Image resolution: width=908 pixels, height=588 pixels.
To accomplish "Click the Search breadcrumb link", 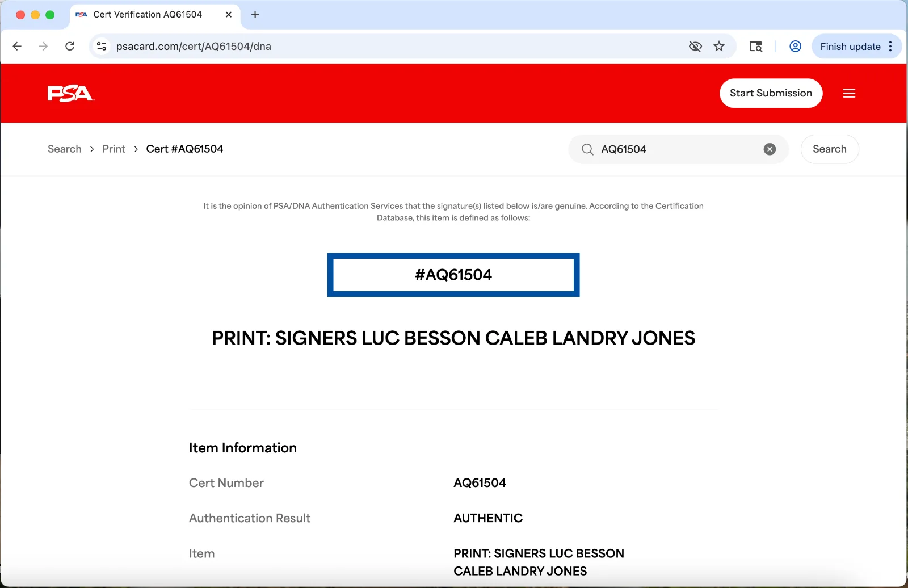I will (65, 149).
